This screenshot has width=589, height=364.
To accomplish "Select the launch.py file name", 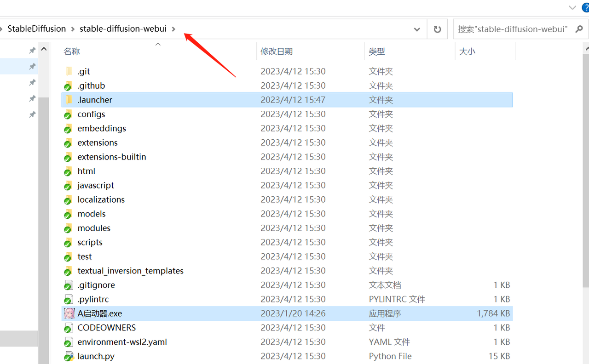I will coord(96,356).
